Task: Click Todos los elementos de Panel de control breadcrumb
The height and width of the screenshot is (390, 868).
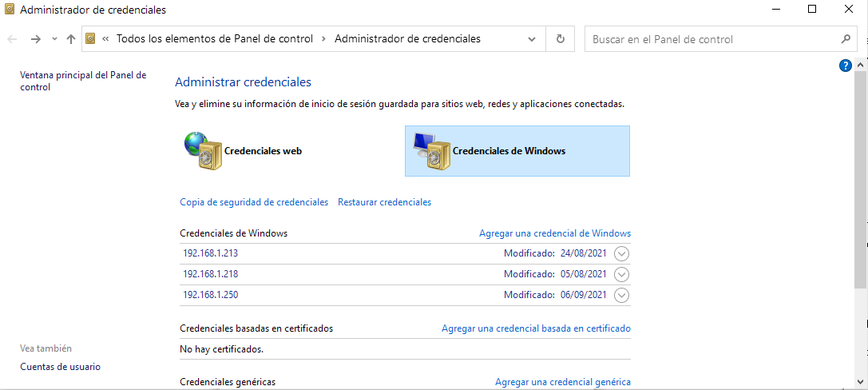Action: pos(215,39)
